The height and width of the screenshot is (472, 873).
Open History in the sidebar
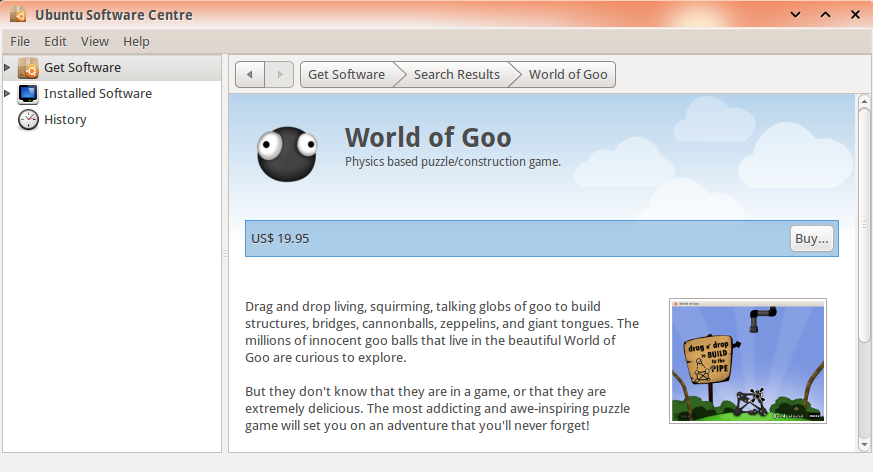(x=112, y=120)
